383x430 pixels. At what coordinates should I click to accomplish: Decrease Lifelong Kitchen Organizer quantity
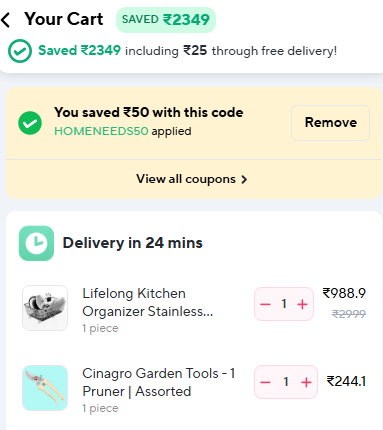point(265,304)
